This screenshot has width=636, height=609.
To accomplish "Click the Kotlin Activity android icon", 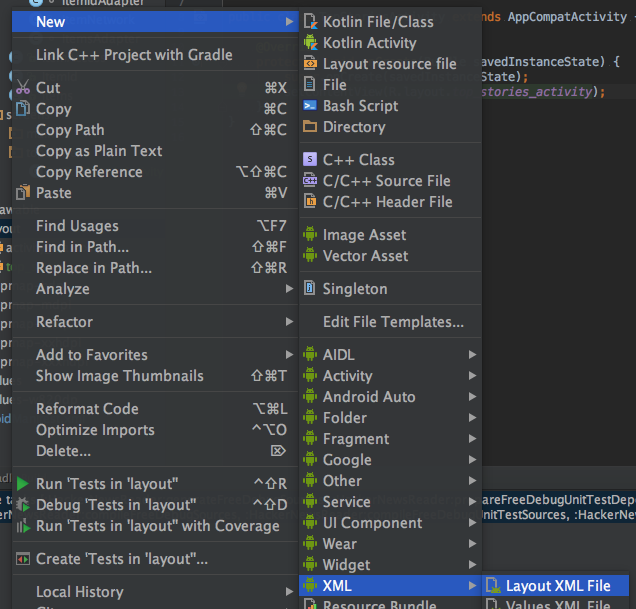I will click(310, 43).
